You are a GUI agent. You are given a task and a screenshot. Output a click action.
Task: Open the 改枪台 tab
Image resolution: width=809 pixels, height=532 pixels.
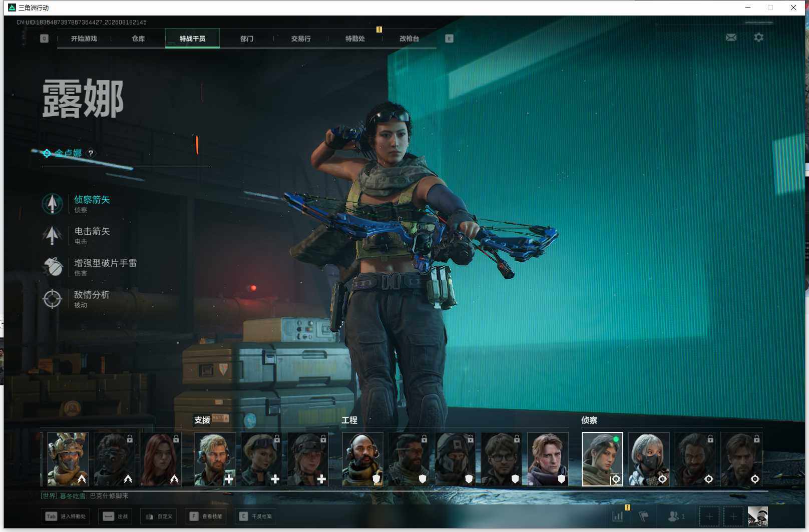tap(409, 39)
